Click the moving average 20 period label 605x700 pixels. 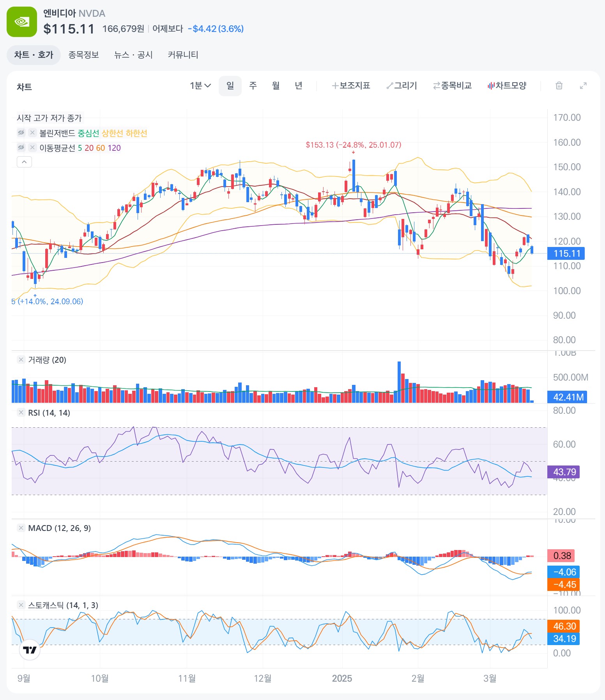point(89,148)
